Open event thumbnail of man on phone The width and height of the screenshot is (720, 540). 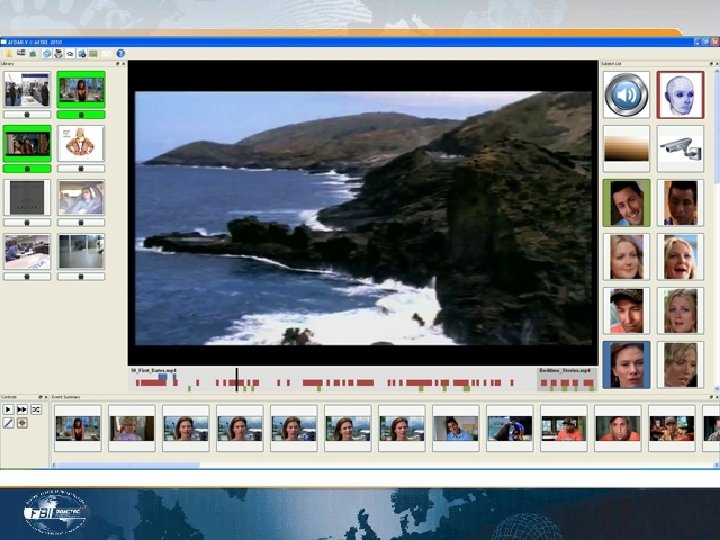[456, 428]
